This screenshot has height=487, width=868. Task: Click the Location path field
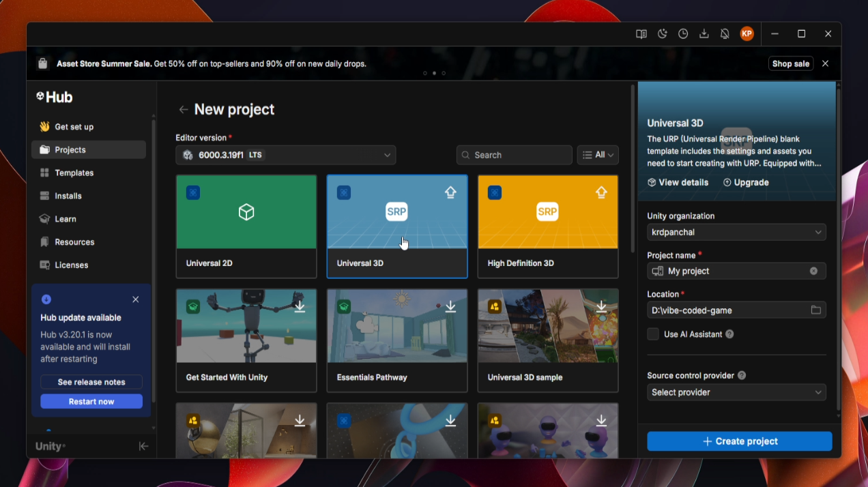(736, 310)
